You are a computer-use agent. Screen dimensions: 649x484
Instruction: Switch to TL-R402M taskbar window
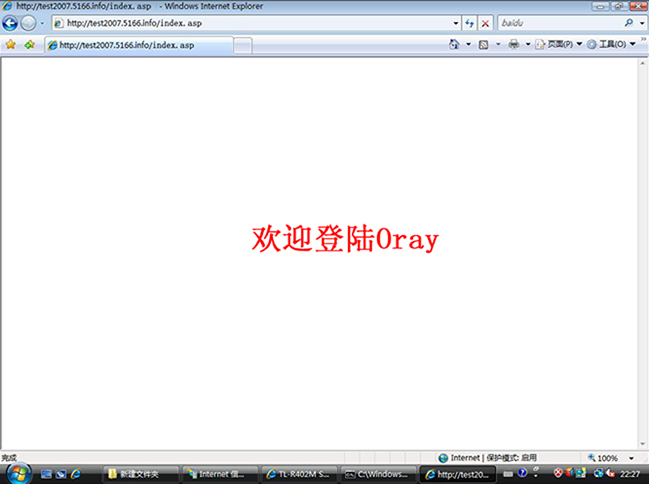click(x=300, y=474)
